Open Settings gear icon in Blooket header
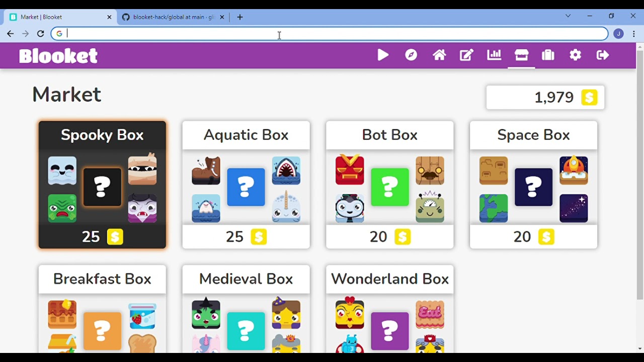Viewport: 644px width, 362px height. (575, 55)
